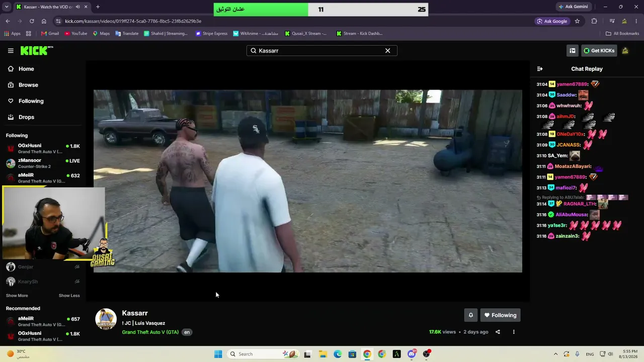
Task: Click yamen67889's first chat message username
Action: point(572,84)
